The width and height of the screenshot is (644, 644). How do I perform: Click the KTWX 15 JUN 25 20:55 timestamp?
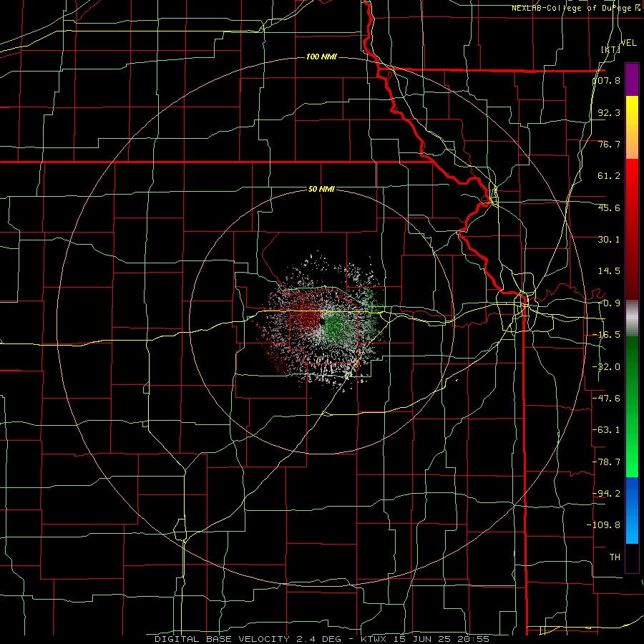(425, 639)
